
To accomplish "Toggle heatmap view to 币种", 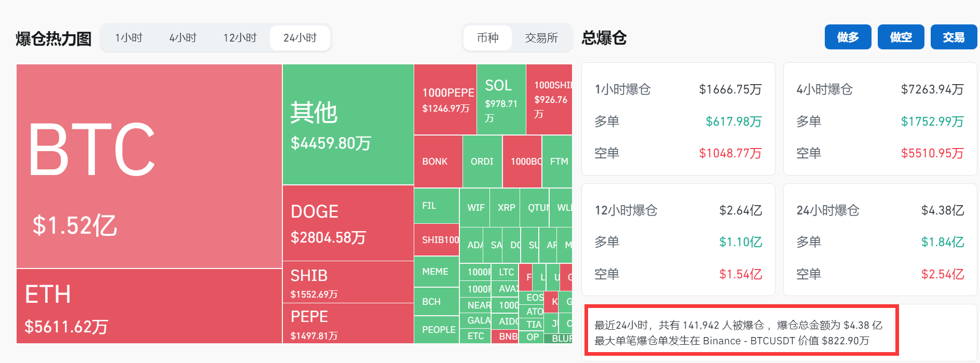I will [x=487, y=38].
